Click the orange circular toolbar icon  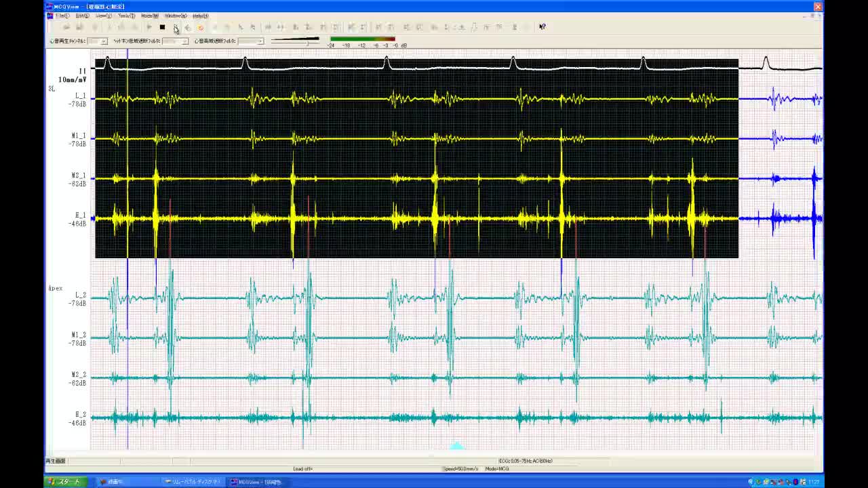pos(201,27)
